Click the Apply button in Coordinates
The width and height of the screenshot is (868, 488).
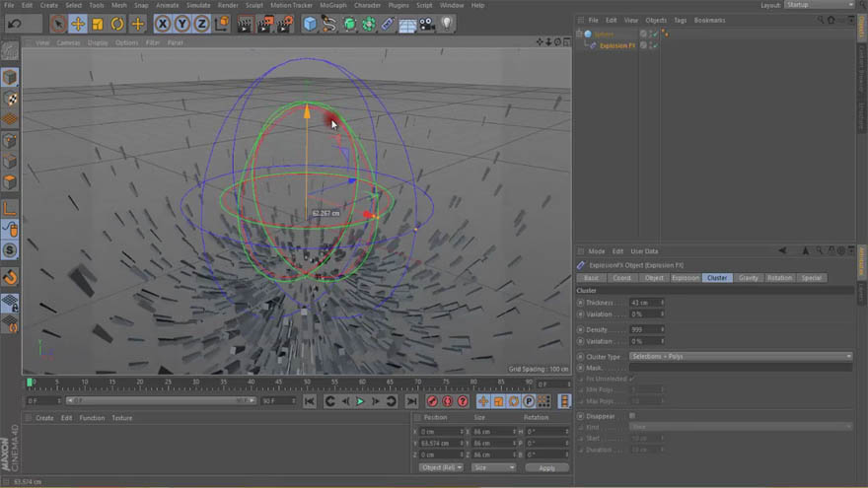546,468
